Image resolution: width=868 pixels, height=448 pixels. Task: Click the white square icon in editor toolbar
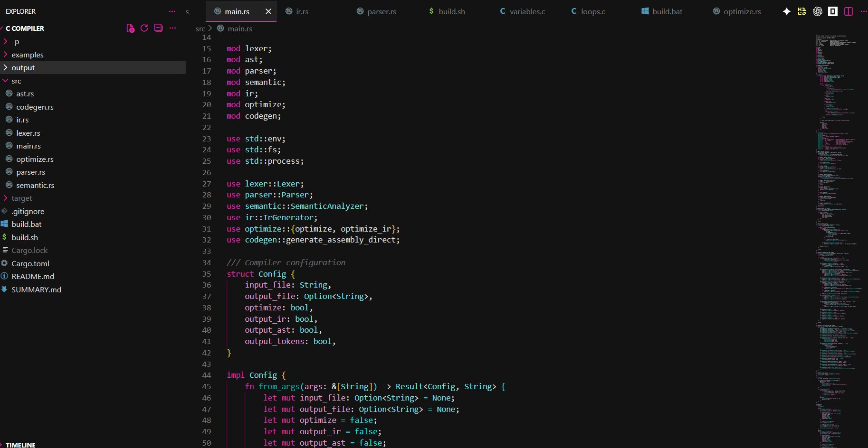pyautogui.click(x=833, y=11)
